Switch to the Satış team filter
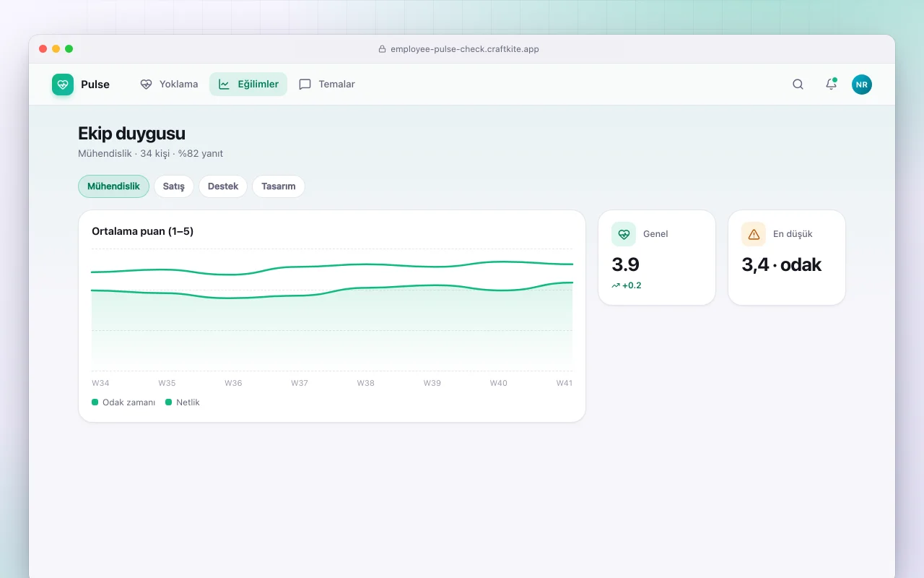Image resolution: width=924 pixels, height=578 pixels. [174, 186]
